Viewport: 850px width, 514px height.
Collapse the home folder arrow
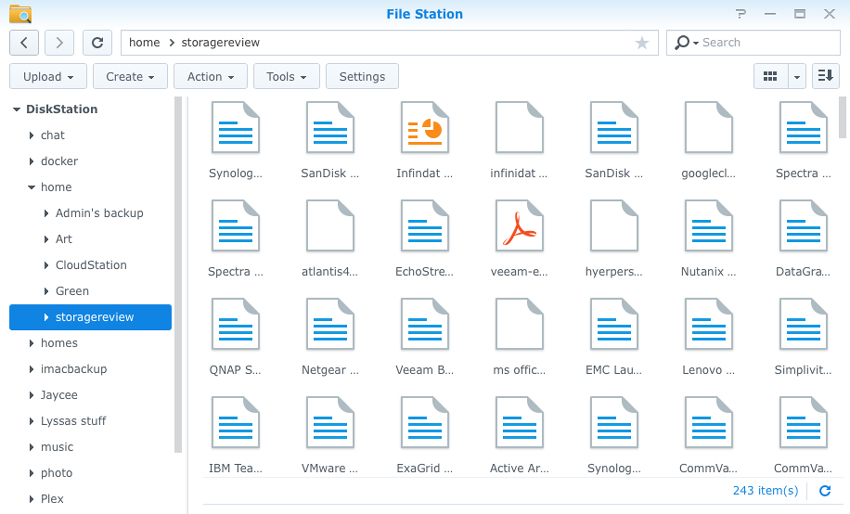pyautogui.click(x=31, y=188)
